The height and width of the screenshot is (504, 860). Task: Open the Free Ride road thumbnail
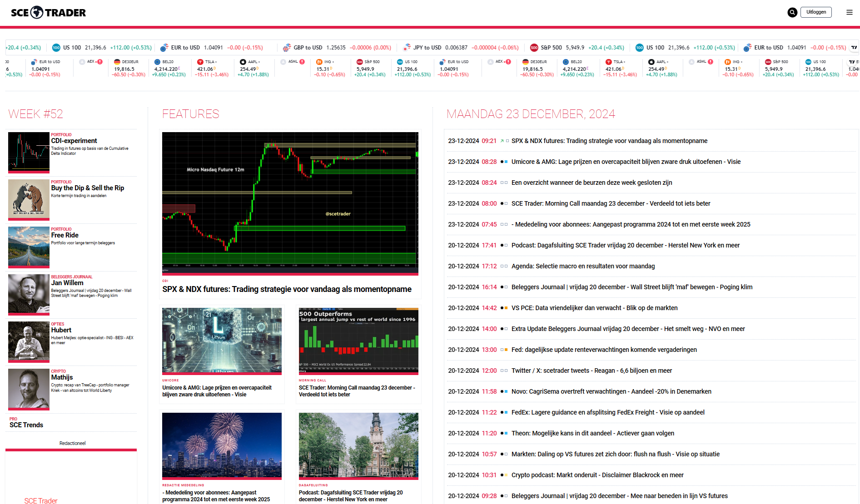pos(29,247)
